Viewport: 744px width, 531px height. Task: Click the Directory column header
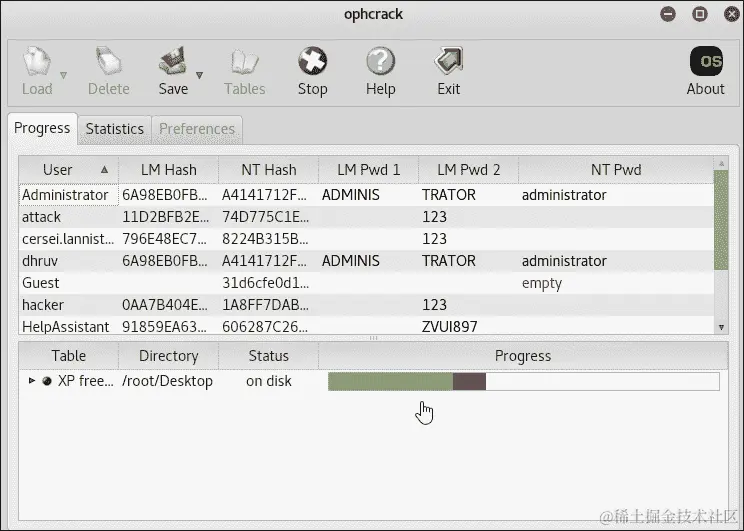point(168,356)
